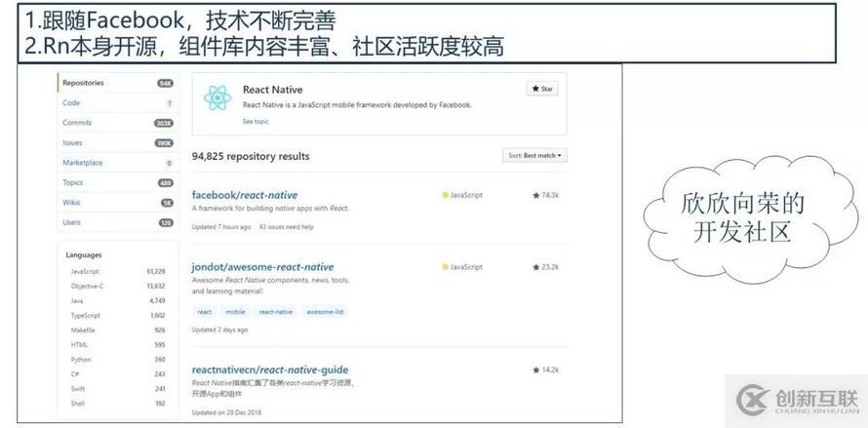Switch to Commits results
This screenshot has height=428, width=868.
(118, 123)
